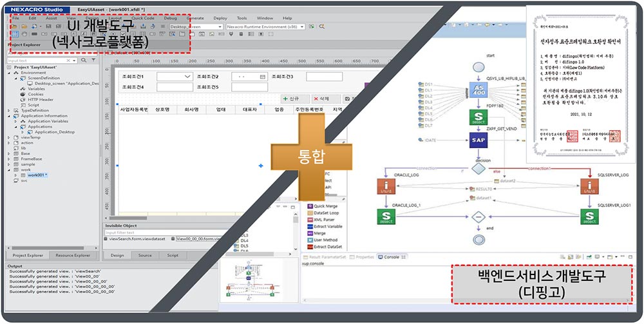Select the blue SAP node icon
The image size is (644, 324).
pyautogui.click(x=478, y=140)
